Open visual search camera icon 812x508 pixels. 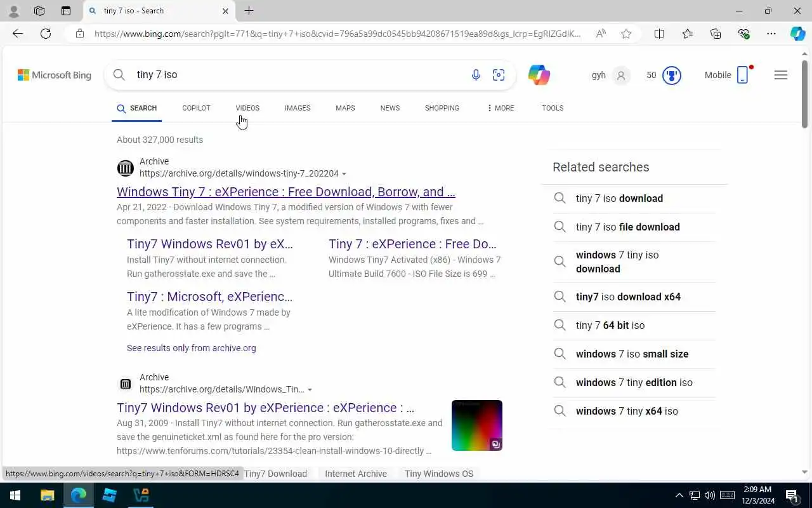(499, 75)
